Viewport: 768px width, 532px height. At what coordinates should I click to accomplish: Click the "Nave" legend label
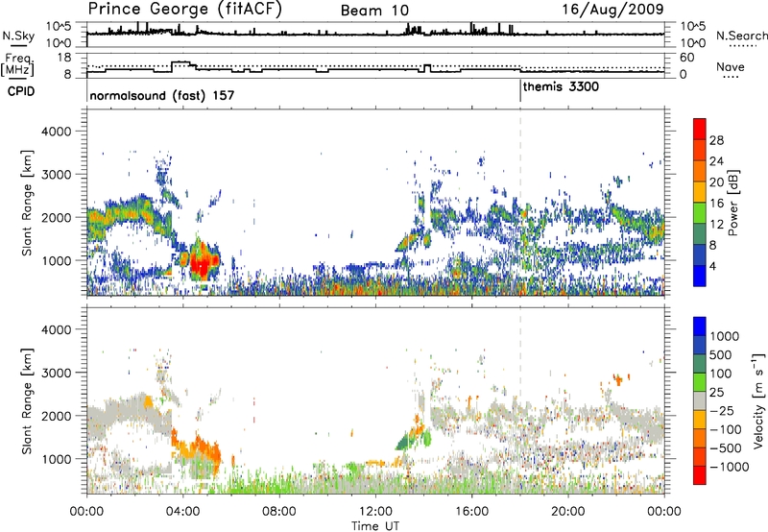[x=731, y=67]
